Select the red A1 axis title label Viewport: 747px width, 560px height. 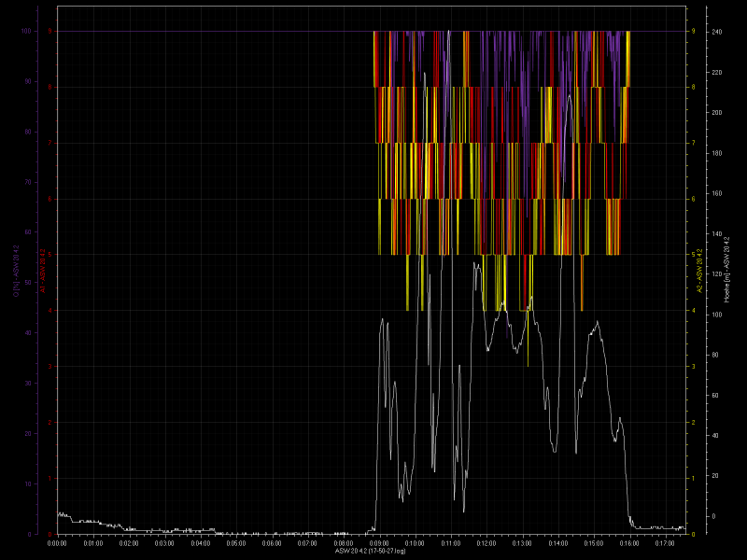tap(42, 270)
